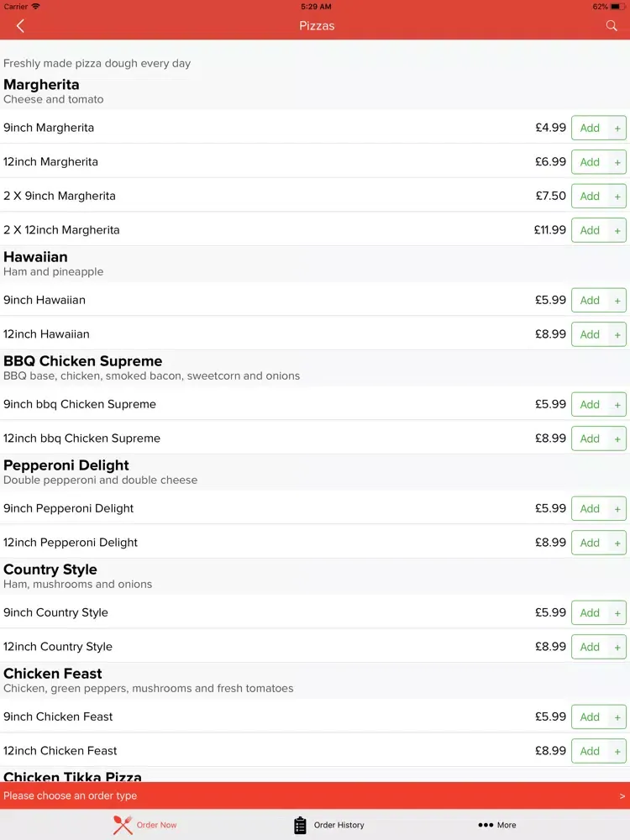Screen dimensions: 630x840
Task: Open Order History clipboard icon
Action: pos(300,825)
